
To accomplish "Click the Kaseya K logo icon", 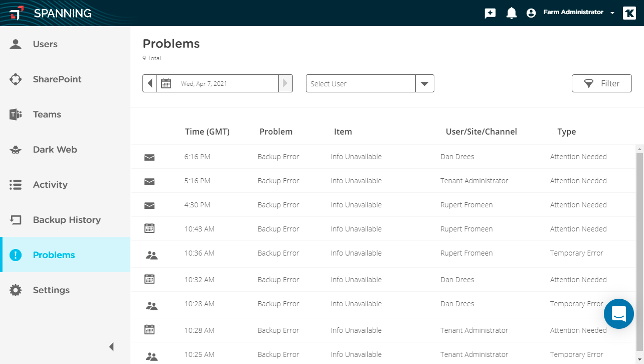I will [629, 13].
